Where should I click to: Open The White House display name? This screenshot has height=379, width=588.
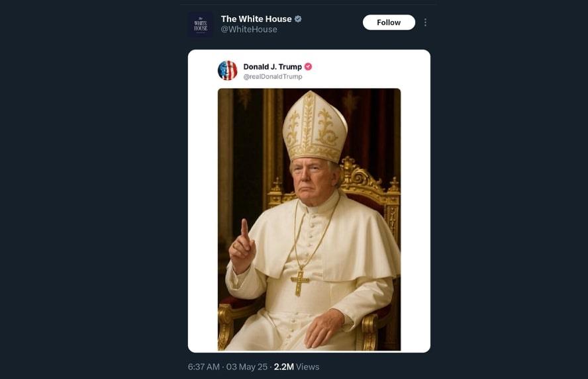click(256, 19)
